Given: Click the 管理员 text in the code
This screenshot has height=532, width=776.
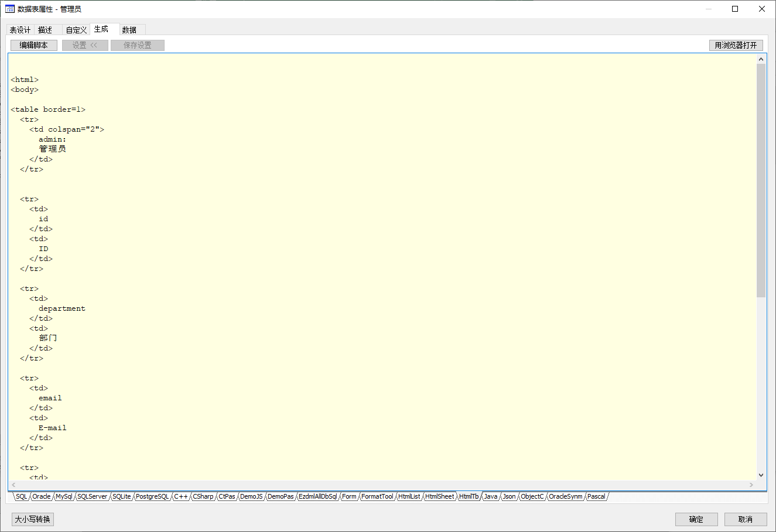Looking at the screenshot, I should pos(53,149).
